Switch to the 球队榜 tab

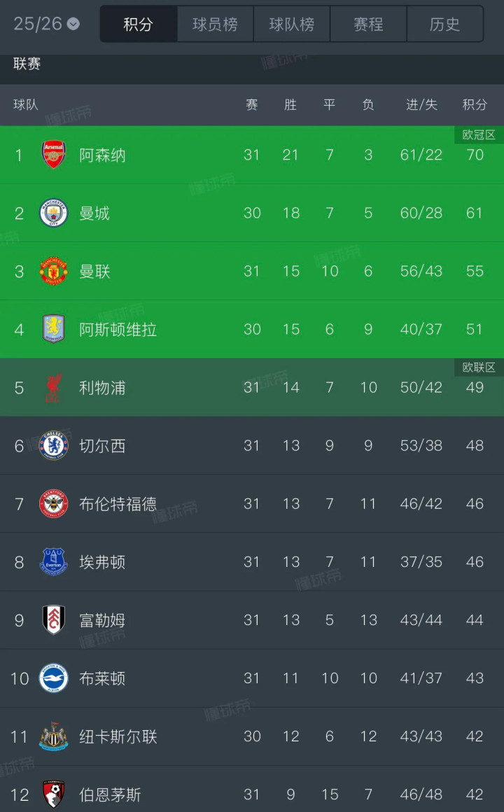[x=291, y=24]
